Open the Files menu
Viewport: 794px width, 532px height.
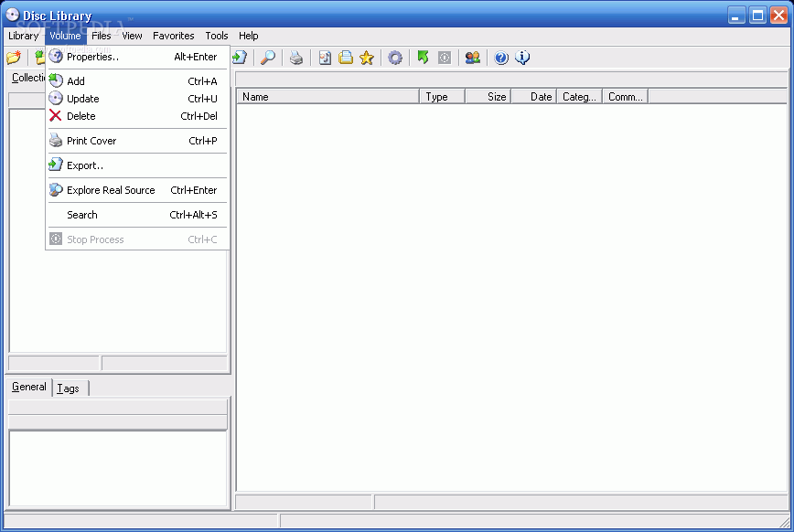[102, 36]
